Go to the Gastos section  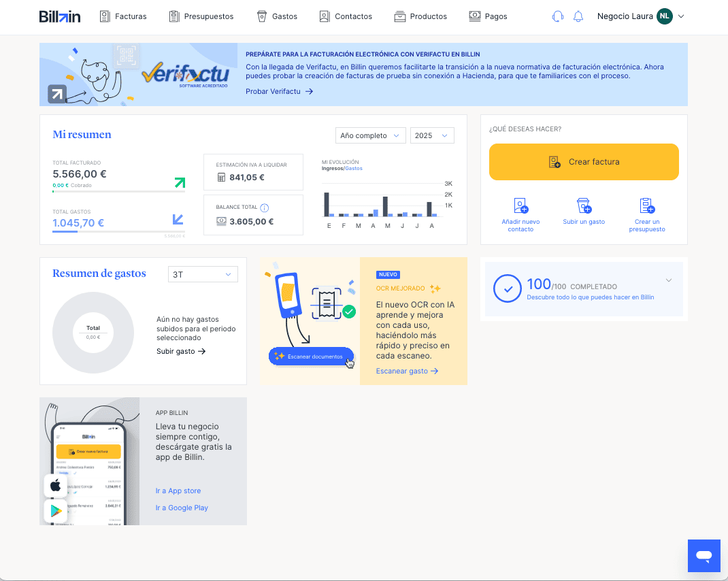click(277, 17)
